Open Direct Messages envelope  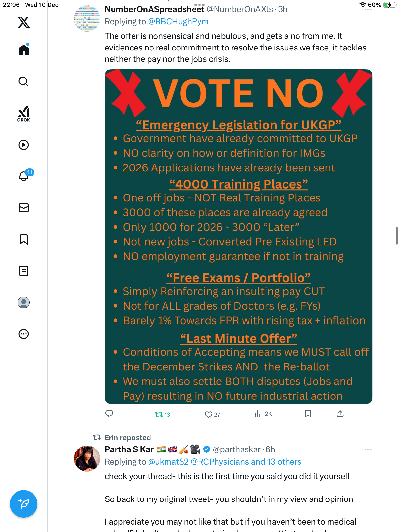click(24, 208)
